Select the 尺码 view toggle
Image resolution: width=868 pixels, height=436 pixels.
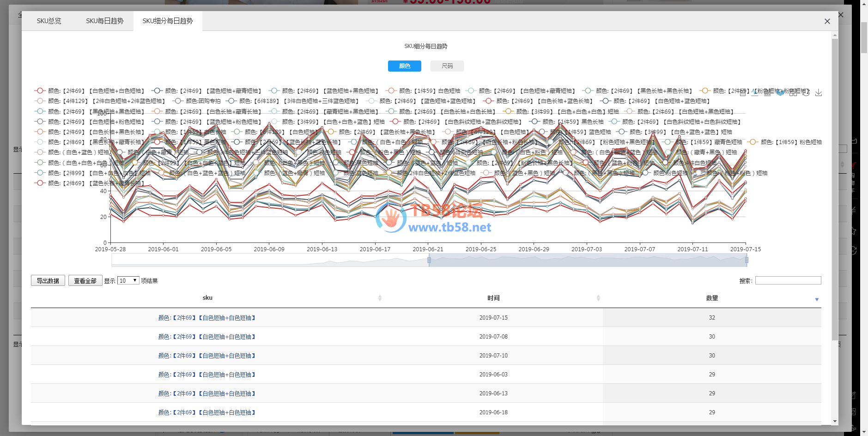[x=447, y=66]
